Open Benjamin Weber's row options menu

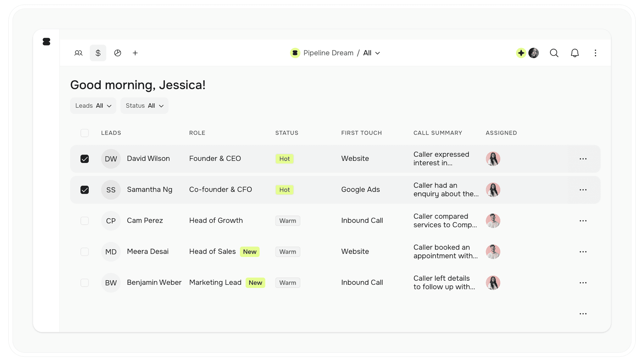583,283
